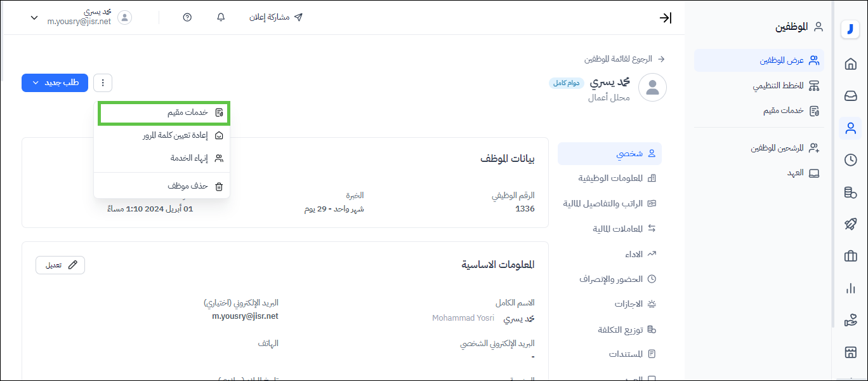This screenshot has width=868, height=381.
Task: Open the help question mark icon
Action: coord(187,17)
